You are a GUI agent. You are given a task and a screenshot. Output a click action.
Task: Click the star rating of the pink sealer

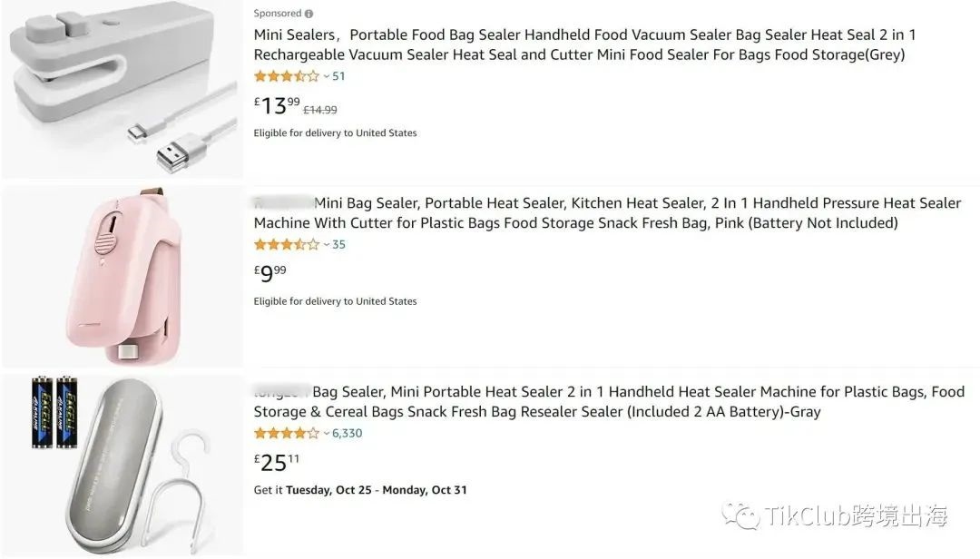286,244
